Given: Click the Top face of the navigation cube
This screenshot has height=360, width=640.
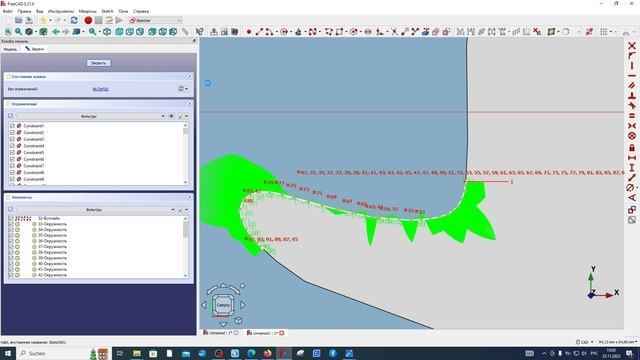Looking at the screenshot, I should point(223,305).
